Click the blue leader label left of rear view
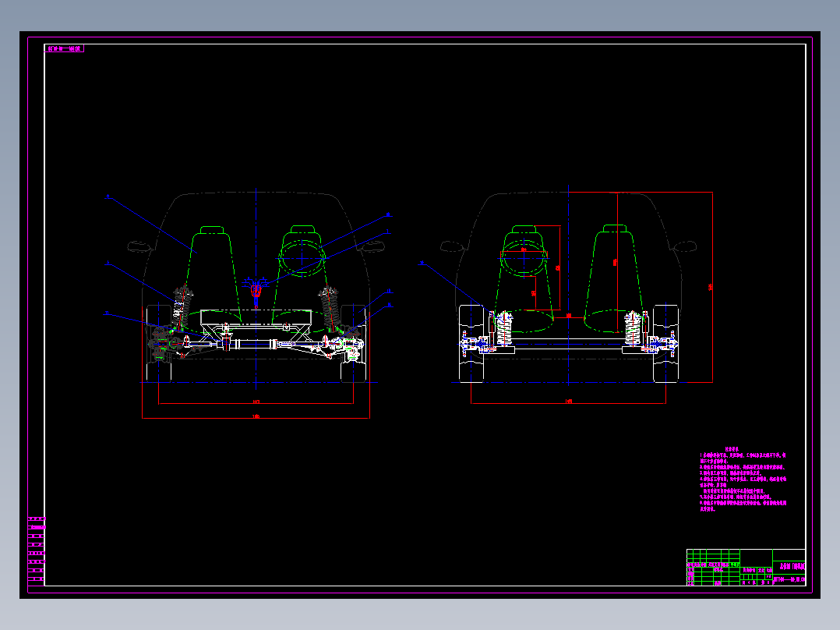The image size is (840, 630). tap(422, 264)
